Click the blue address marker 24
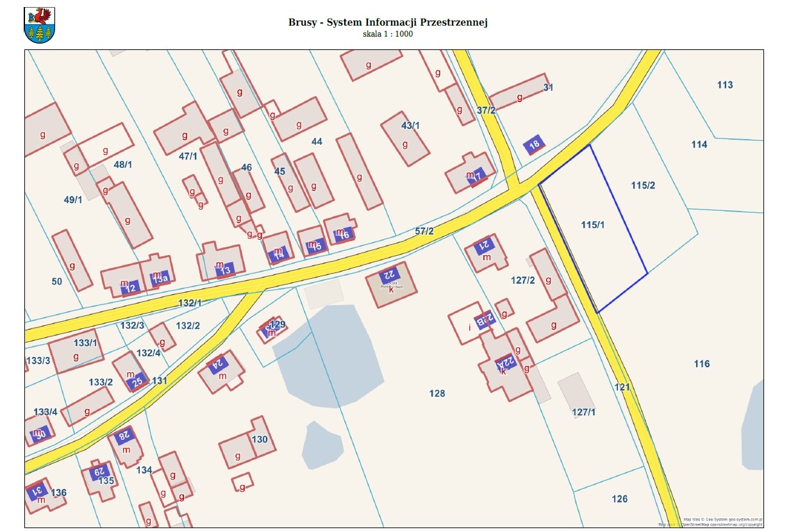 coord(218,365)
